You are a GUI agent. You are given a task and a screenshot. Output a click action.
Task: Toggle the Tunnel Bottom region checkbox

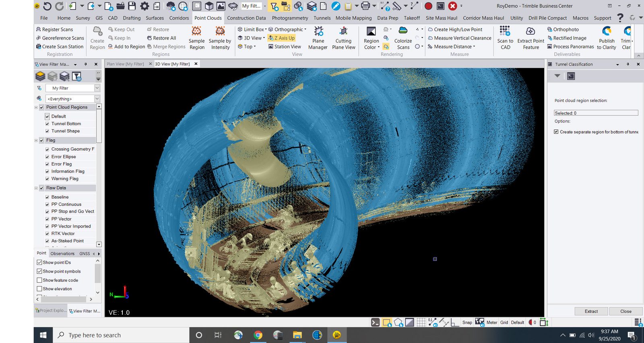pos(47,124)
